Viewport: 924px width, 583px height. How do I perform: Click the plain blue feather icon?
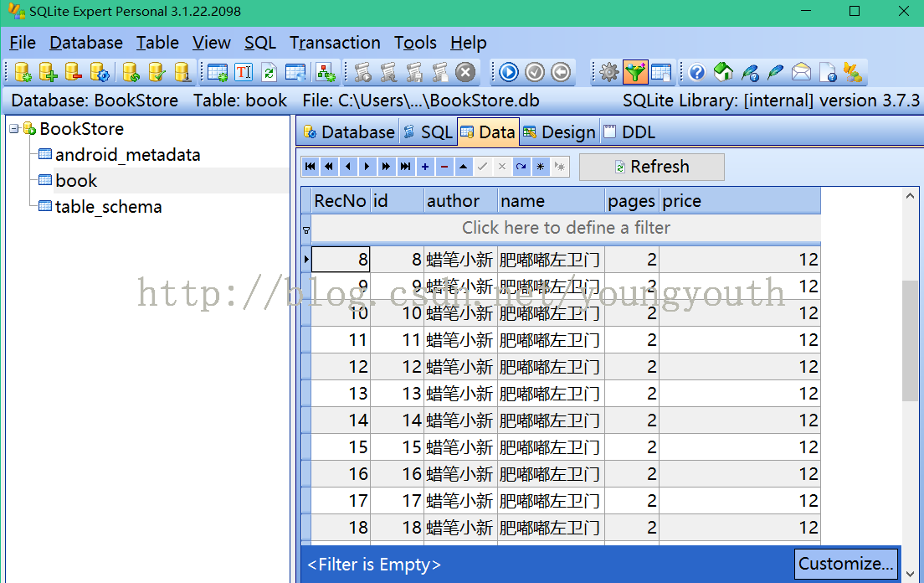[x=775, y=73]
